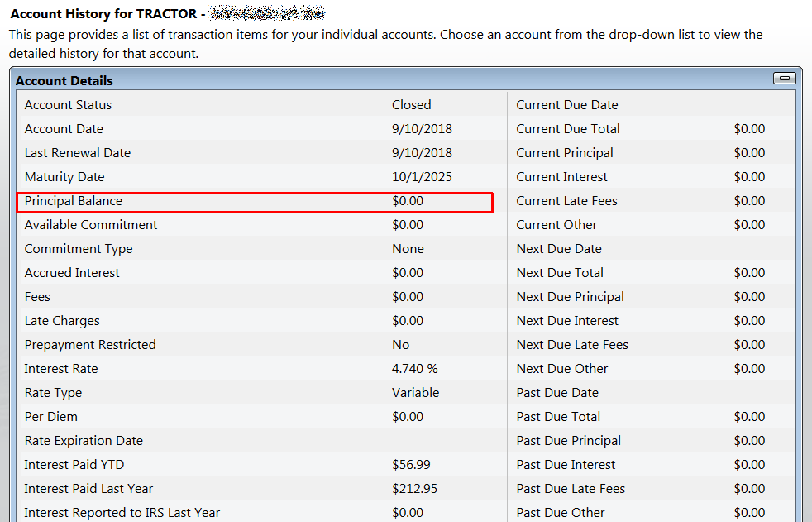
Task: Select the Interest Paid YTD amount $56.99
Action: click(411, 465)
